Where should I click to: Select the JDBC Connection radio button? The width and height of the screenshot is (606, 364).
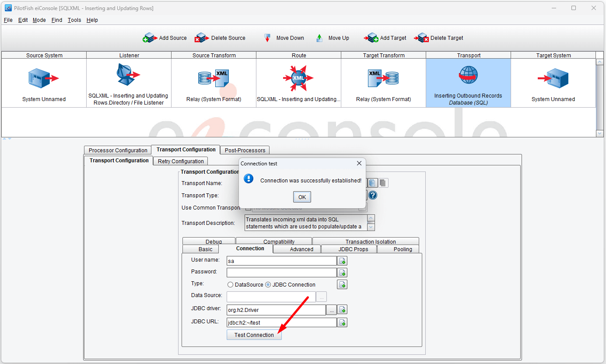(x=268, y=285)
